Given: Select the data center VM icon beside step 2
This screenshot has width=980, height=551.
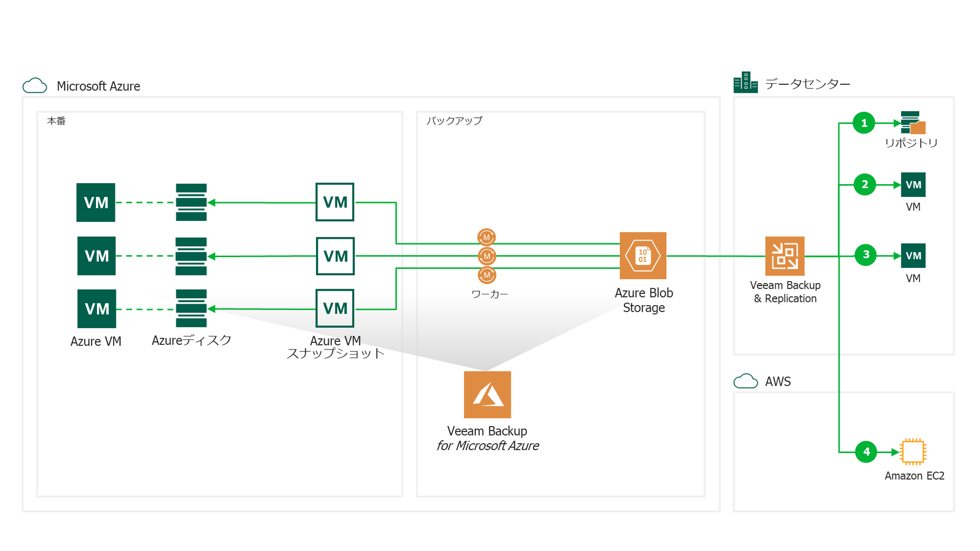Looking at the screenshot, I should (913, 185).
